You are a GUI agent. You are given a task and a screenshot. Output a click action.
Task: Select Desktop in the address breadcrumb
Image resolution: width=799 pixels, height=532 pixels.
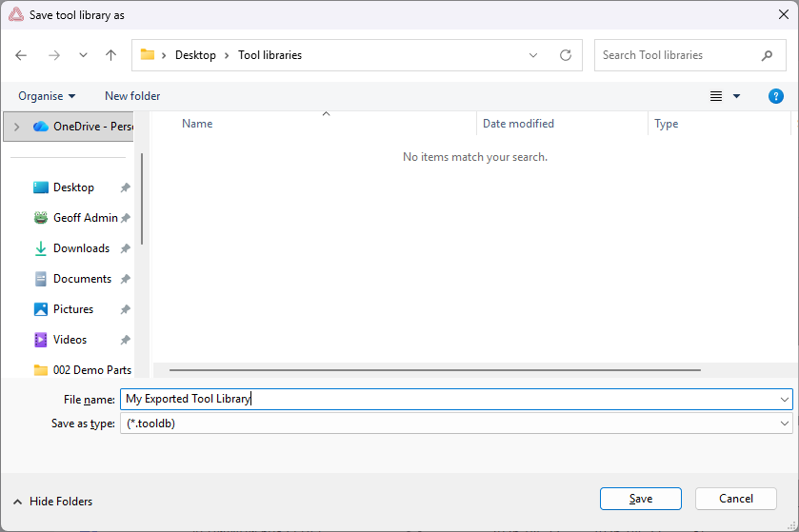(195, 55)
